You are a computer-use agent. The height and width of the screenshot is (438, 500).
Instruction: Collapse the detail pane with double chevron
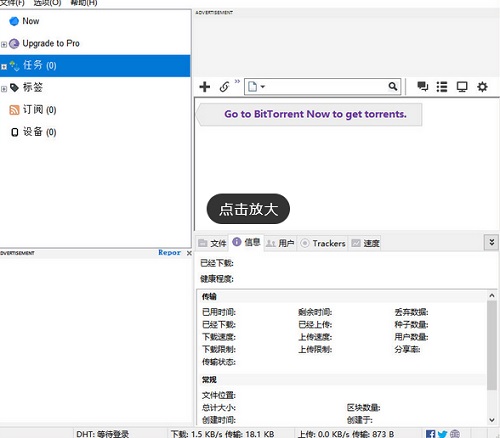click(x=491, y=242)
